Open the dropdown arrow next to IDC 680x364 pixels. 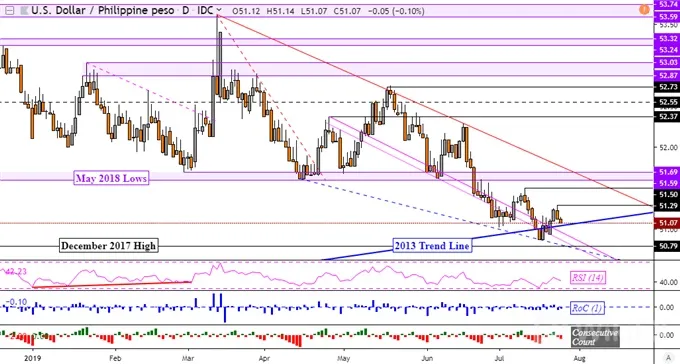pyautogui.click(x=219, y=10)
